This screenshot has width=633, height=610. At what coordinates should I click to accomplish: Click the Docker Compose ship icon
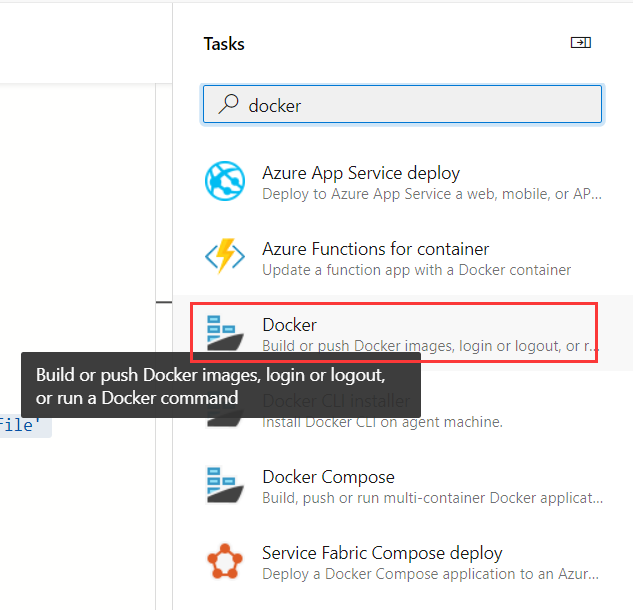pyautogui.click(x=225, y=486)
